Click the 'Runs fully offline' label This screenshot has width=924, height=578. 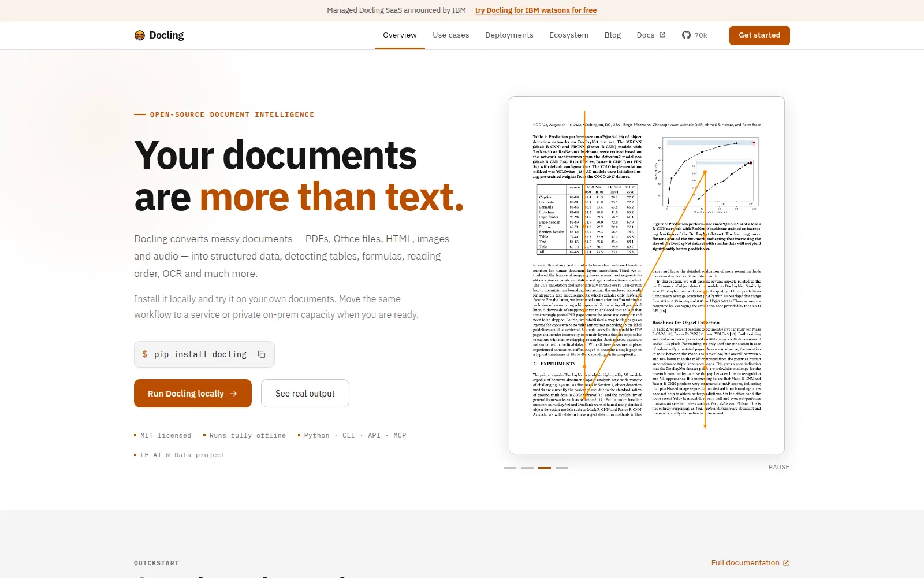pos(247,435)
